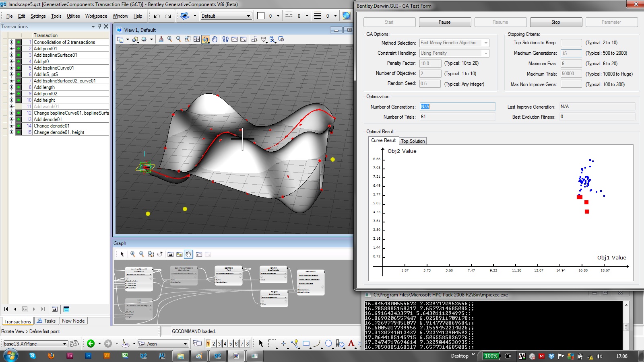Expand the Add bsplineSurface01 transaction
This screenshot has width=644, height=362.
point(11,55)
